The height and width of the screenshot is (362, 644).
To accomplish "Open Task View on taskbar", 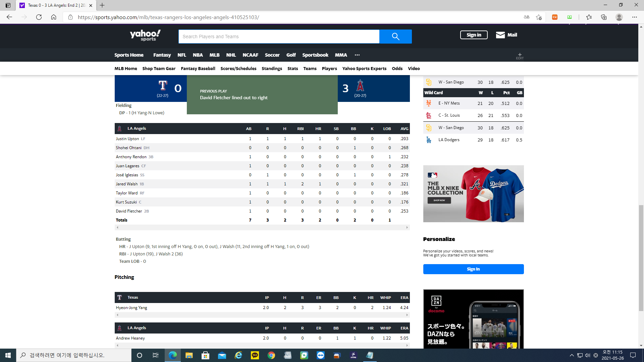I will point(155,355).
